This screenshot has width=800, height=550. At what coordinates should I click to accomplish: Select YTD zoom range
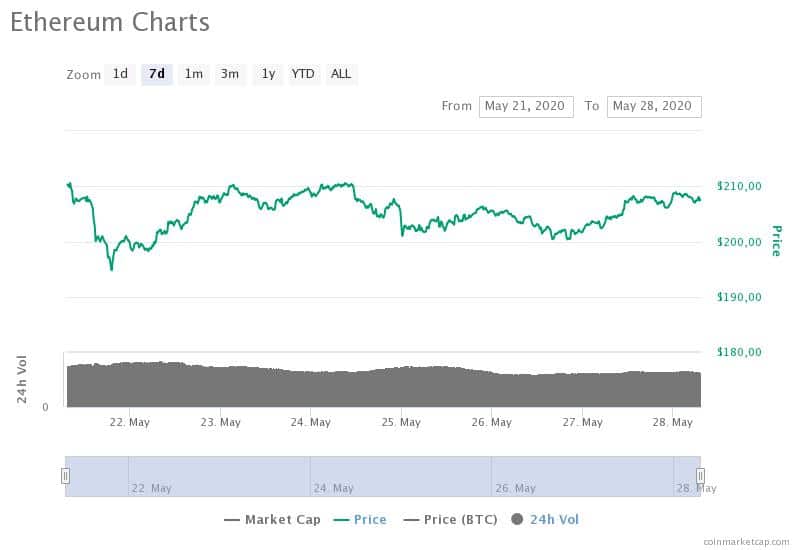tap(303, 74)
